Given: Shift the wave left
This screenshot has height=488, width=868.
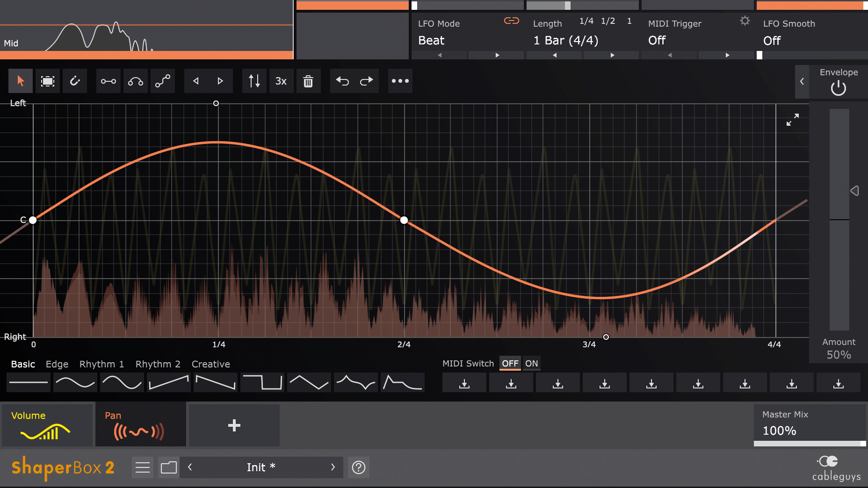Looking at the screenshot, I should (x=196, y=81).
